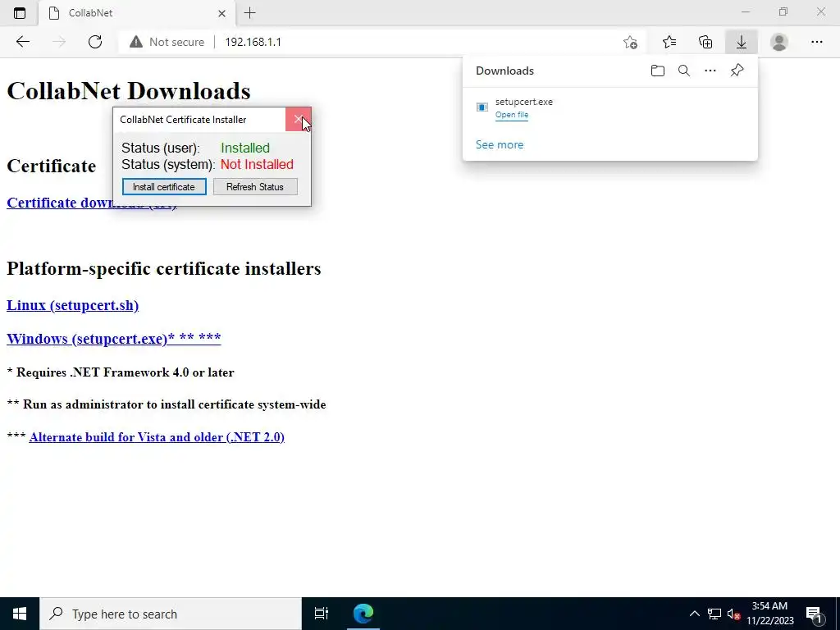
Task: Open the notification center icon
Action: click(814, 614)
